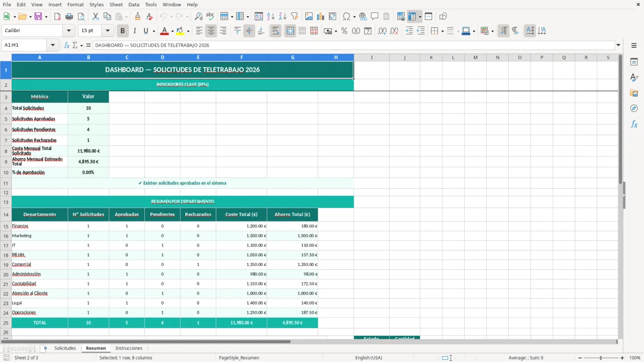
Task: Clear direct formatting icon
Action: pos(150,17)
